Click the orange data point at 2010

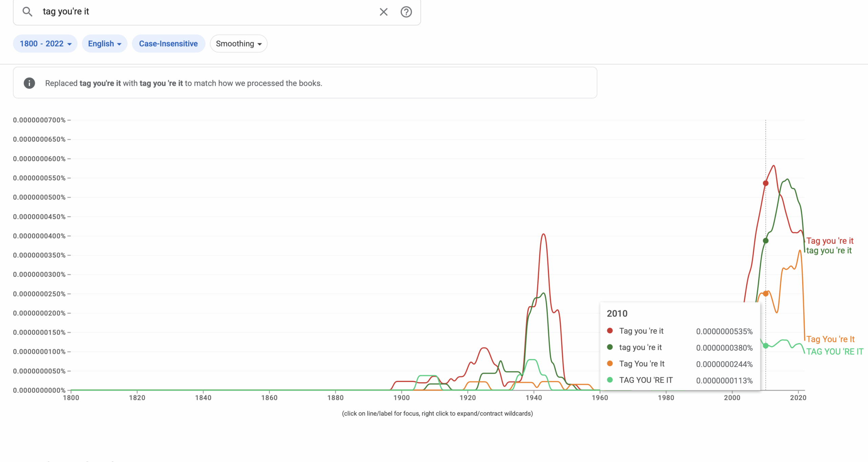click(766, 294)
